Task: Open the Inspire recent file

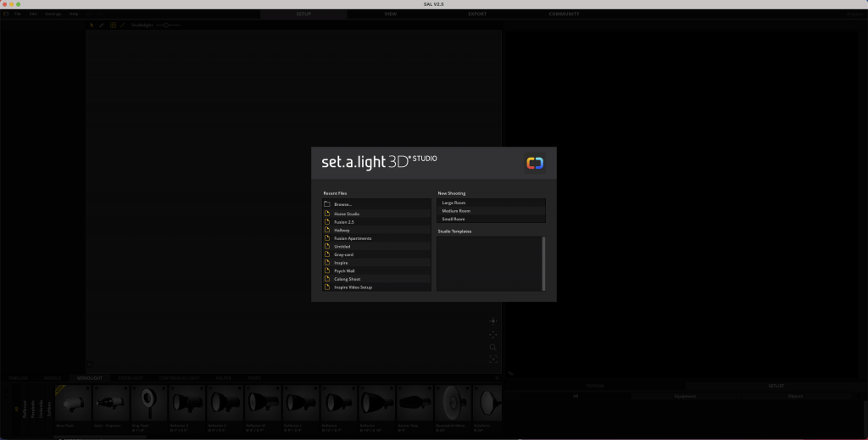Action: pyautogui.click(x=376, y=263)
